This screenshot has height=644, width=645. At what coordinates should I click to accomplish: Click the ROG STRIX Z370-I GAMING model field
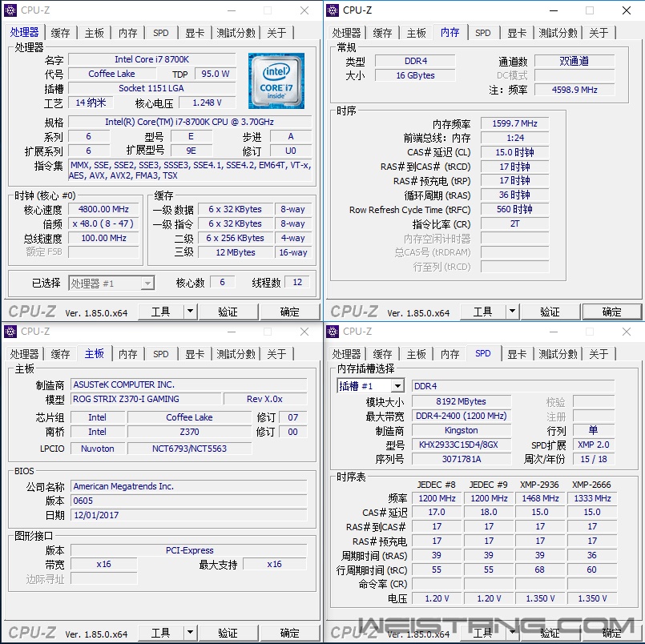(146, 399)
